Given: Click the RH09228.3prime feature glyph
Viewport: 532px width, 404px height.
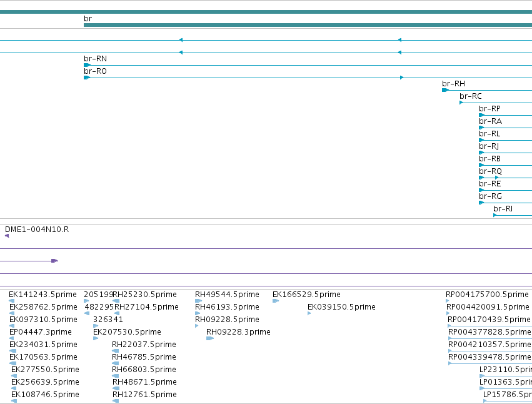Looking at the screenshot, I should coord(210,338).
